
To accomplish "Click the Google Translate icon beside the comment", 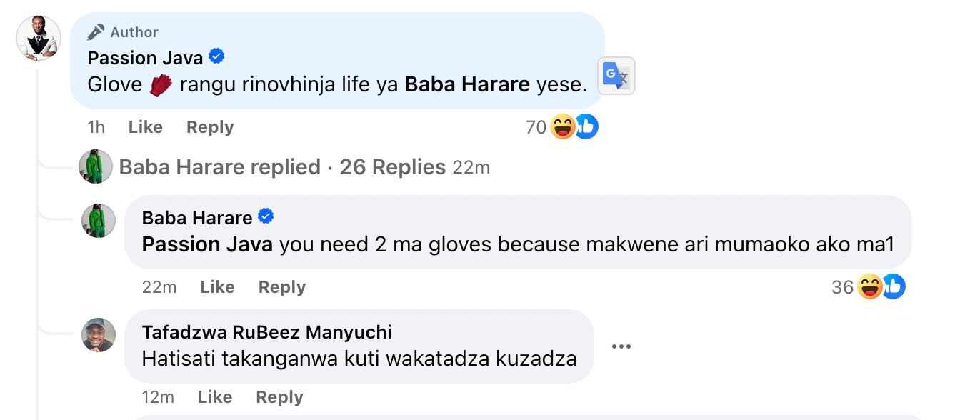I will [616, 76].
